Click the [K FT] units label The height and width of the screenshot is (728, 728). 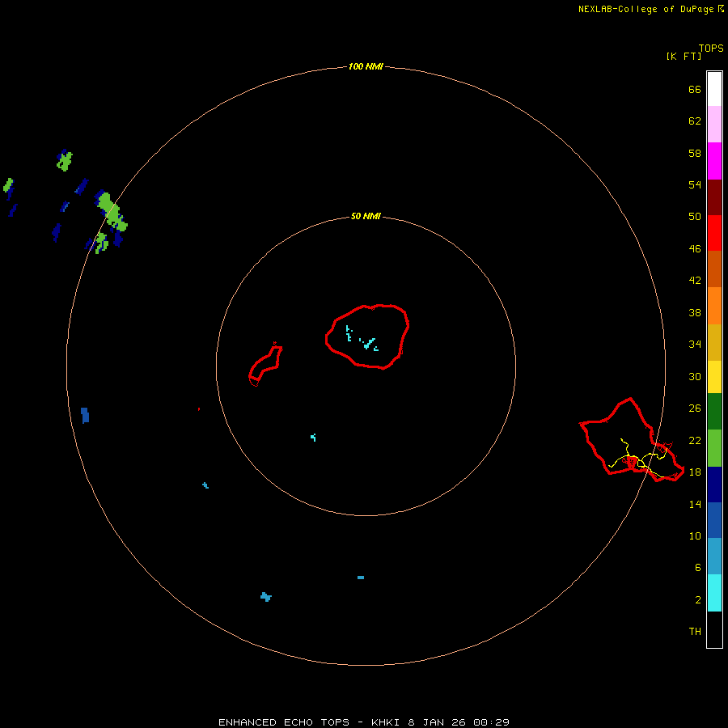[684, 56]
